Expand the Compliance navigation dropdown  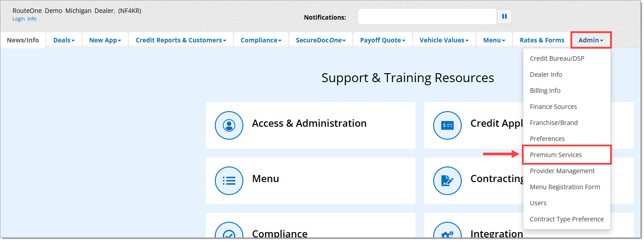(261, 40)
